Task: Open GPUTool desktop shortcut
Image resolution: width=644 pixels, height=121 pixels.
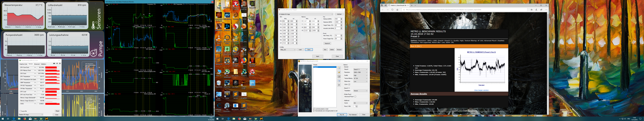Action: 252,73
